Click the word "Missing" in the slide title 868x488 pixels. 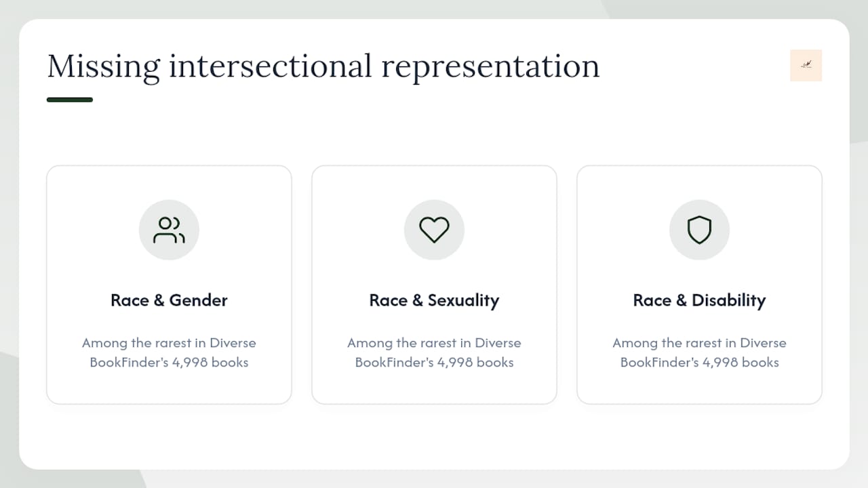click(x=104, y=66)
